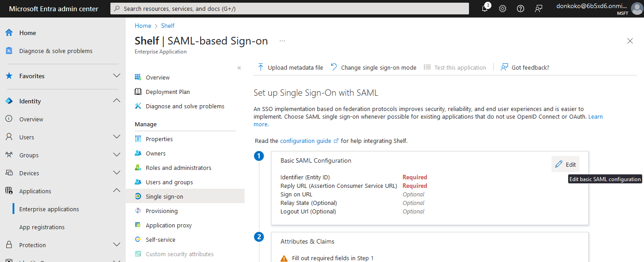This screenshot has height=262, width=644.
Task: Collapse the Identity section
Action: 117,101
